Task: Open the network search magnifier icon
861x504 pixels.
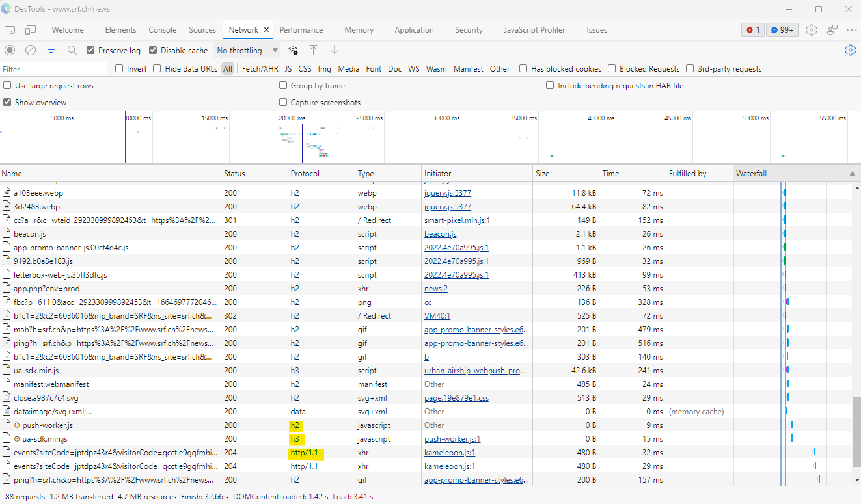Action: pos(72,50)
